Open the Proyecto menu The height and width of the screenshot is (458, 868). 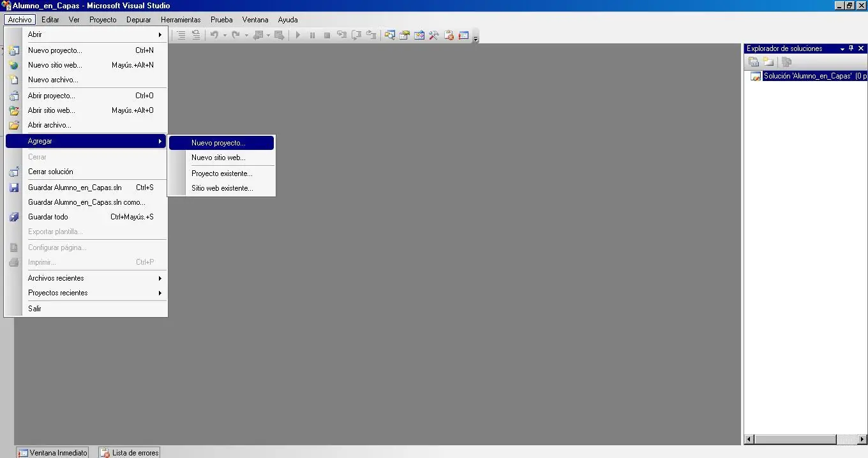(103, 20)
